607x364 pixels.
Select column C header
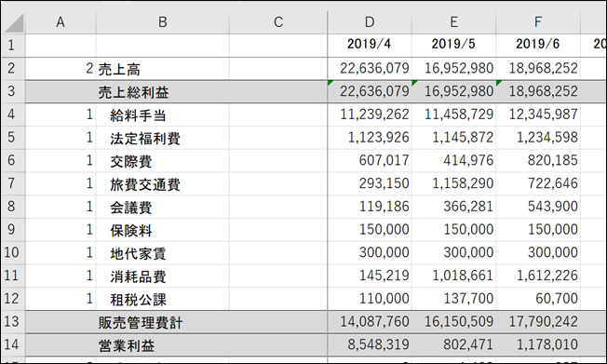coord(278,22)
